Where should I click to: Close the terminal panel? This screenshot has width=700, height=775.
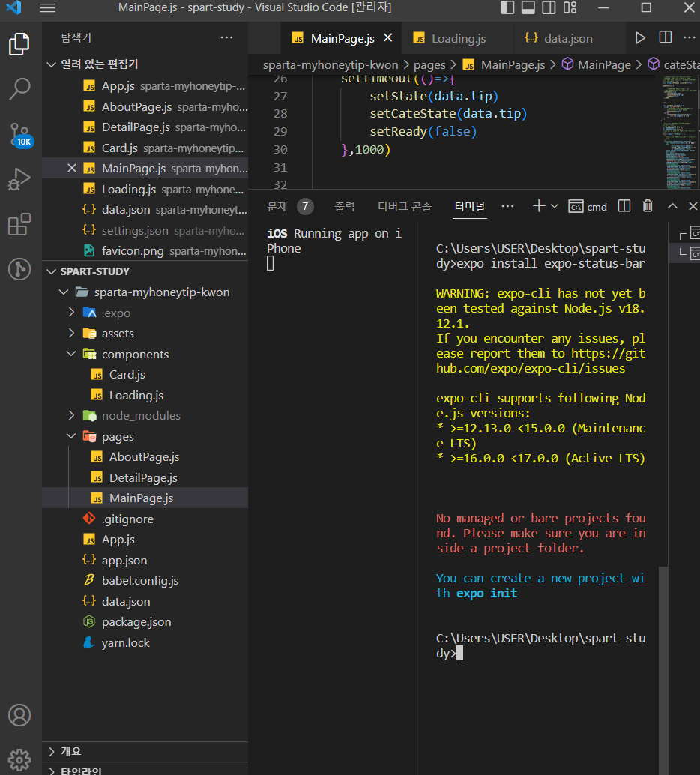(x=693, y=206)
